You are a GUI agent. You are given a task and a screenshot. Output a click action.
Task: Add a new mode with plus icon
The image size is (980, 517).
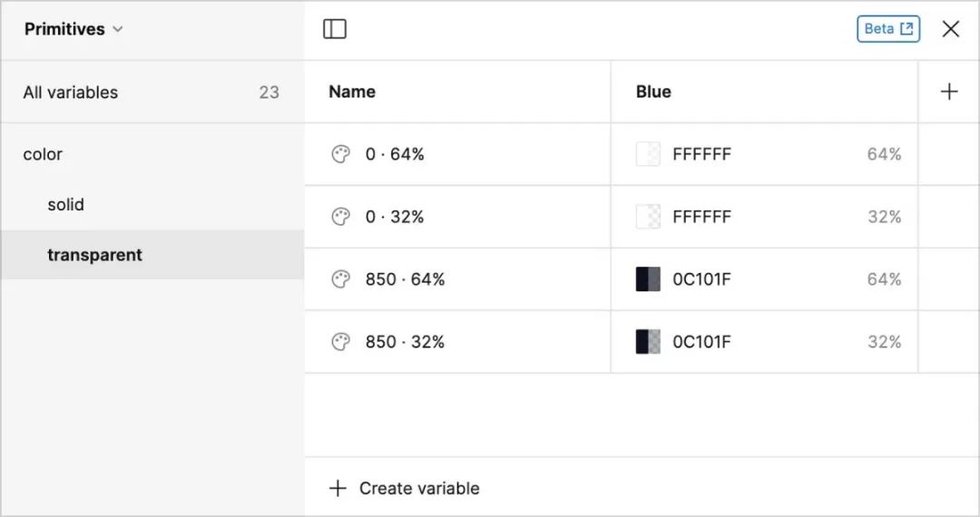tap(949, 92)
